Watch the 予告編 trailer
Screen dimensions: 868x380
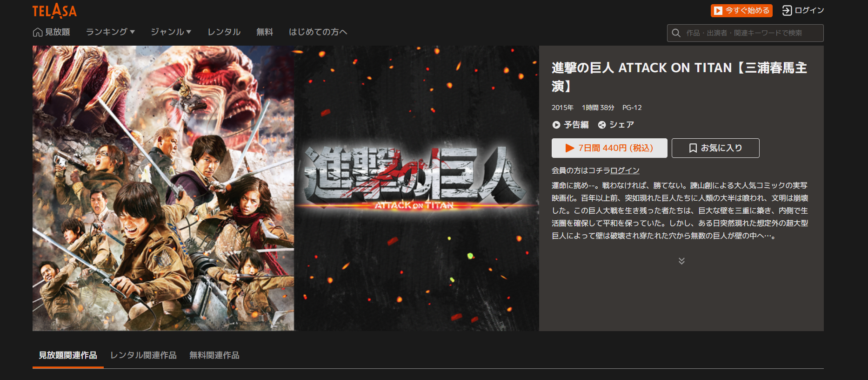pos(570,125)
